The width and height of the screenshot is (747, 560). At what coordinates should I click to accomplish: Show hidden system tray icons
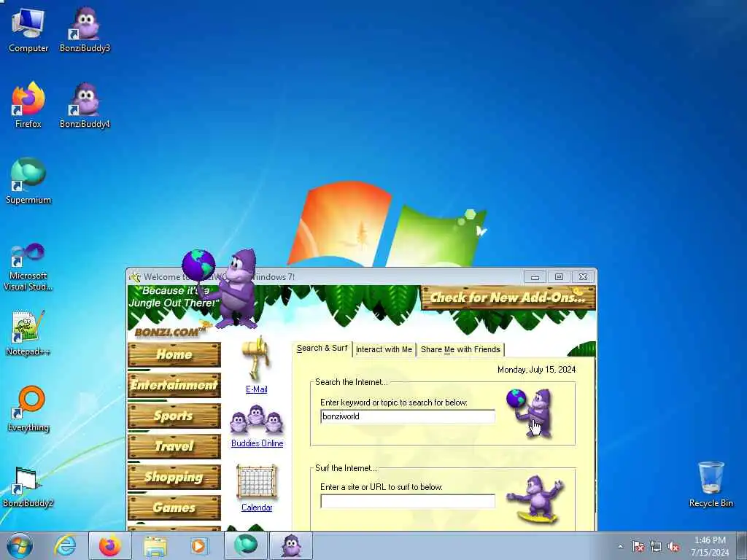(620, 547)
